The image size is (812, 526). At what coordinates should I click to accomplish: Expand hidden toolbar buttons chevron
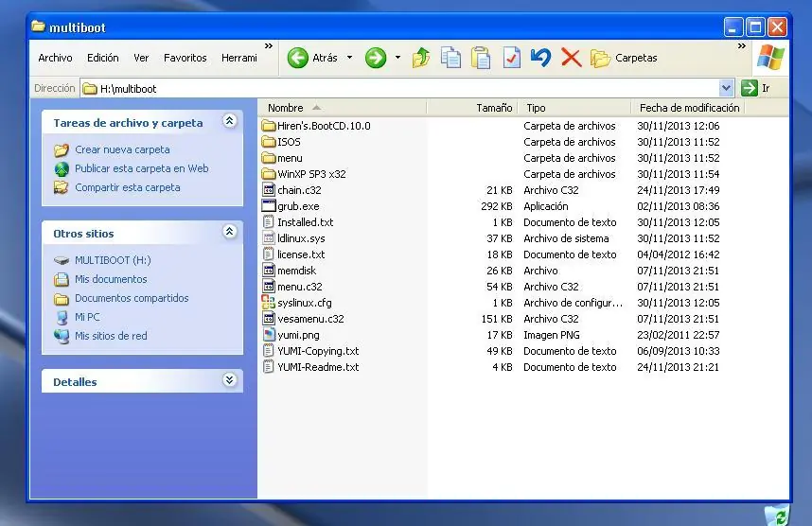742,46
